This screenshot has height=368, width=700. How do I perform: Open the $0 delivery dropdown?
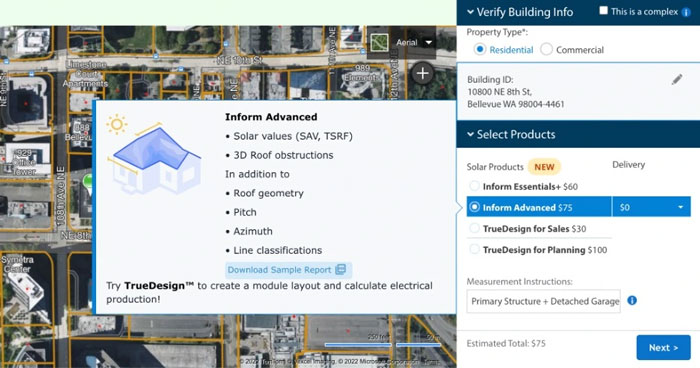point(651,207)
